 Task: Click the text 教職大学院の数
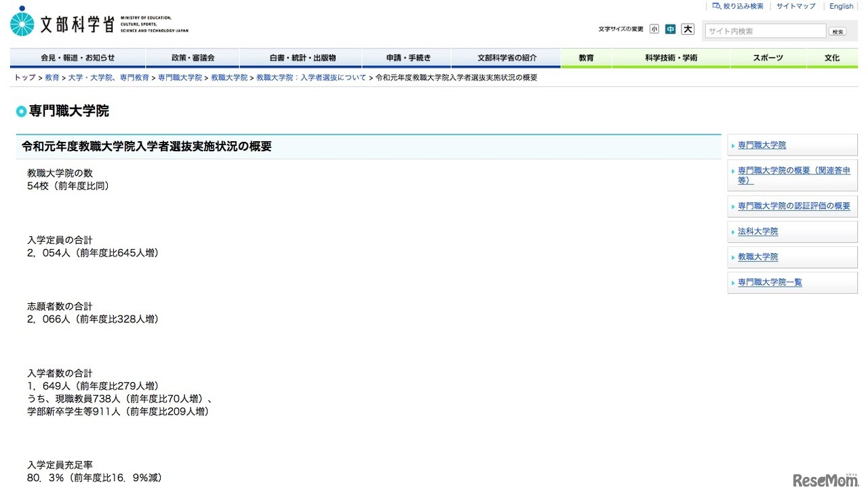(x=60, y=173)
